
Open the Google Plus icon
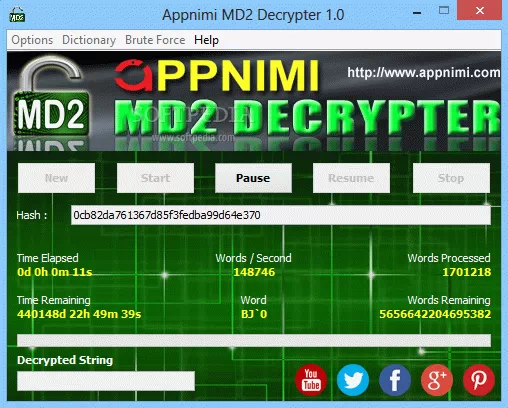tap(437, 380)
